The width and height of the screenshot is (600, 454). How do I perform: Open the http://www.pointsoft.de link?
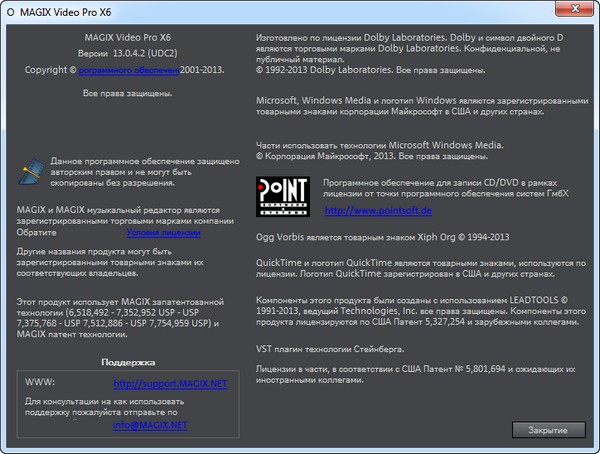click(378, 211)
